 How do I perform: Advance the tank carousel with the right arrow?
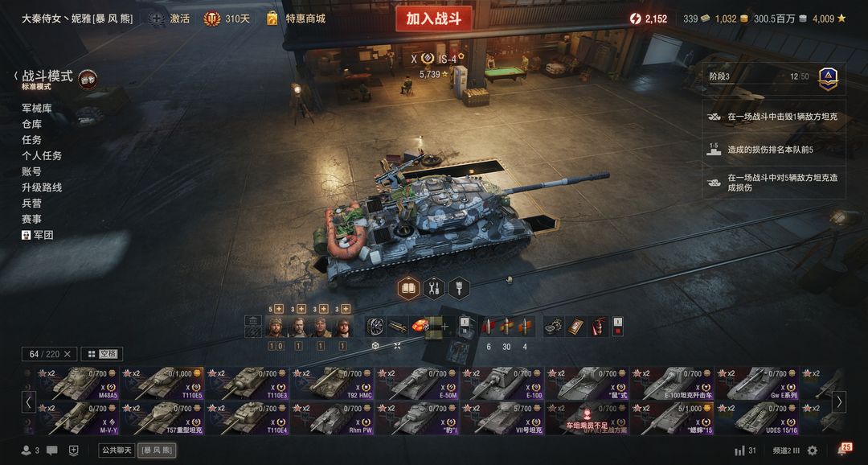839,401
